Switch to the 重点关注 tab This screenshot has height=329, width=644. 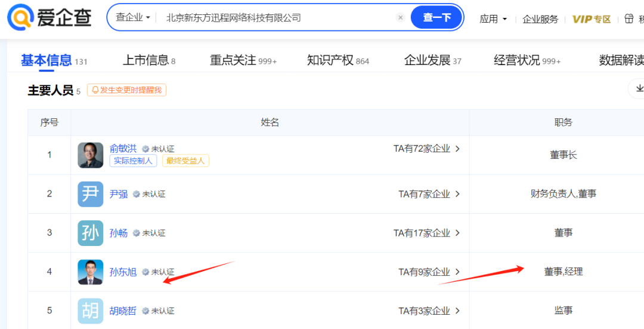tap(243, 60)
